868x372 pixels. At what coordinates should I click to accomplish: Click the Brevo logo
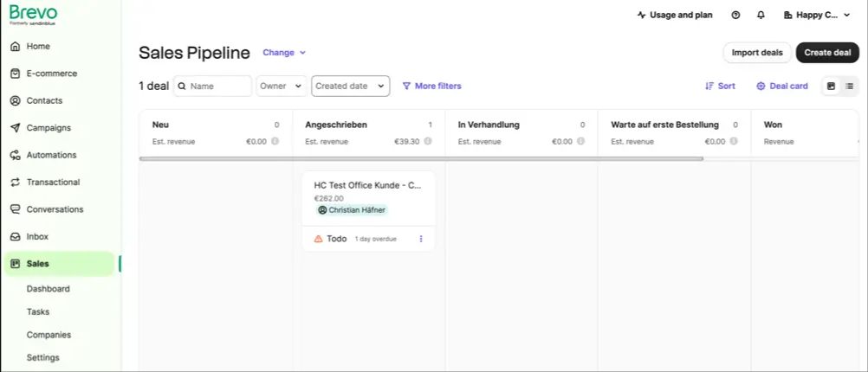[33, 14]
